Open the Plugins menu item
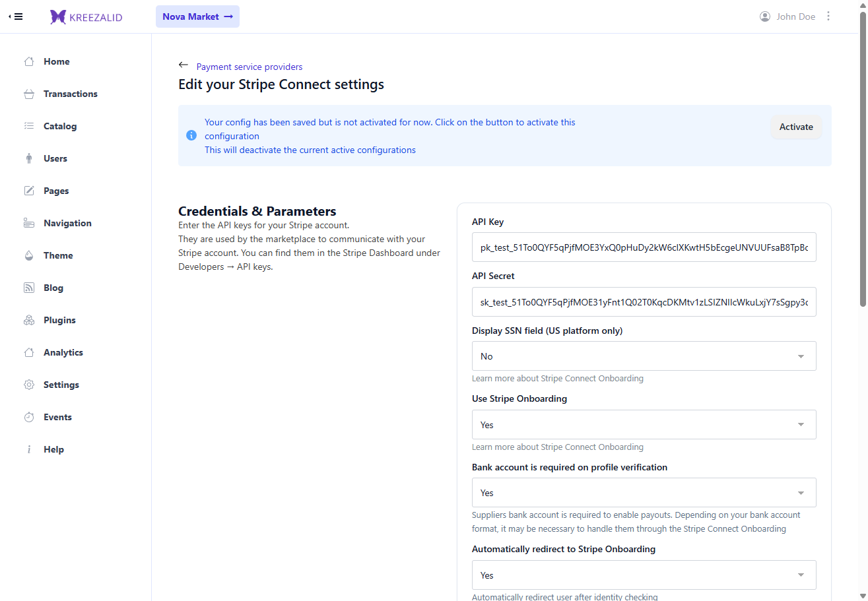 click(59, 320)
